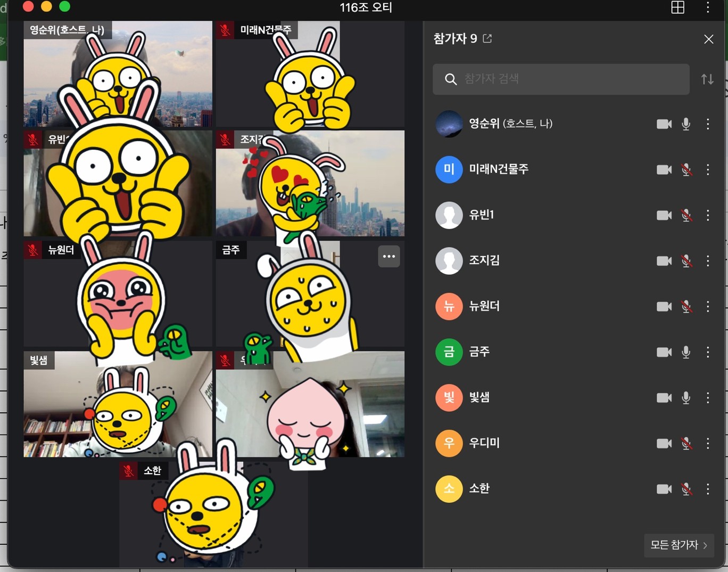Open more options for 빛샘

click(707, 398)
